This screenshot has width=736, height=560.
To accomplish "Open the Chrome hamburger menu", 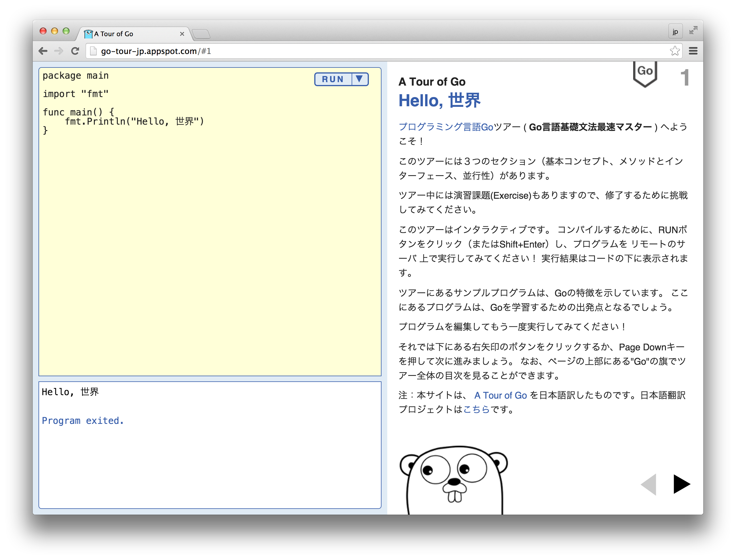I will coord(693,51).
